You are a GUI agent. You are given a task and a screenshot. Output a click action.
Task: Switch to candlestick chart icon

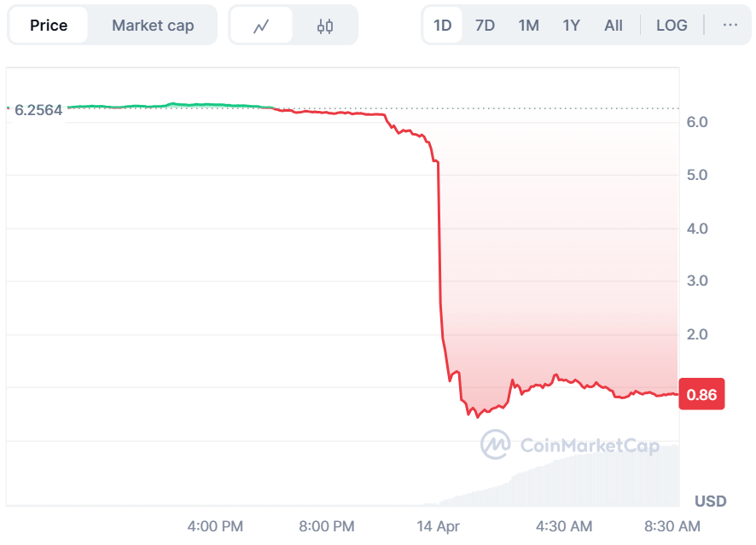click(x=325, y=26)
